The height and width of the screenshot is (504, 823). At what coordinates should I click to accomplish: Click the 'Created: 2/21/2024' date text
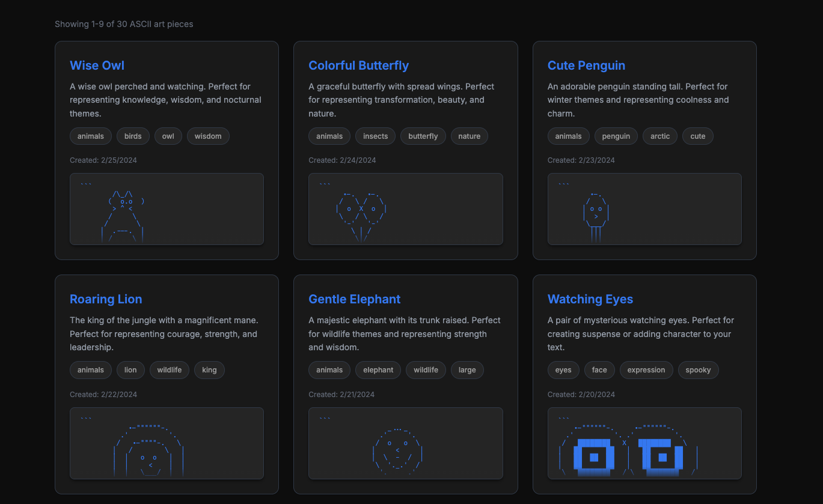tap(341, 395)
